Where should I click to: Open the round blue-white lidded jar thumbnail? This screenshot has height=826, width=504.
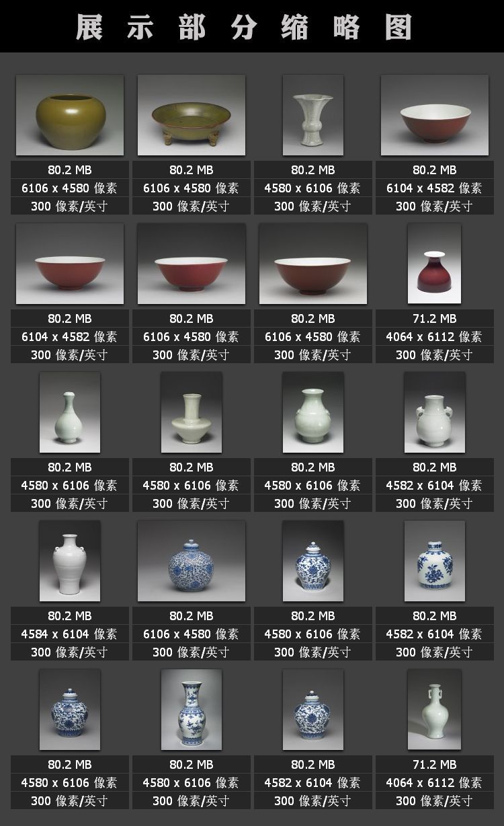click(191, 561)
